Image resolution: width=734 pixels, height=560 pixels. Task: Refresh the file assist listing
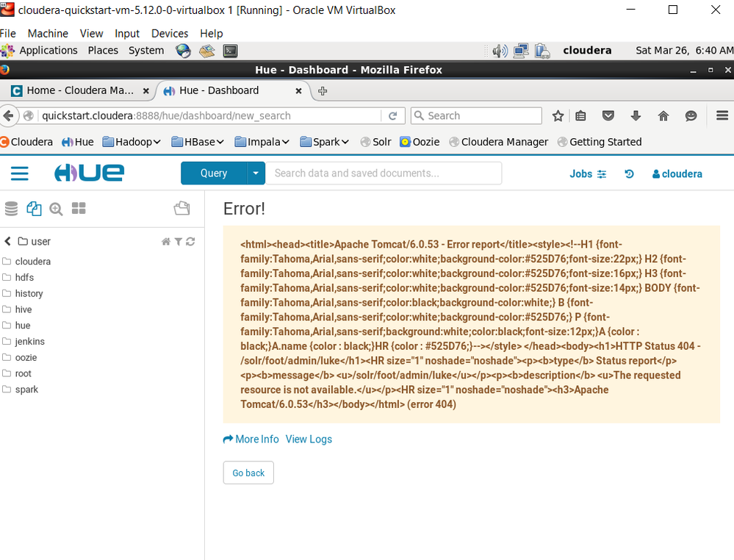click(190, 242)
